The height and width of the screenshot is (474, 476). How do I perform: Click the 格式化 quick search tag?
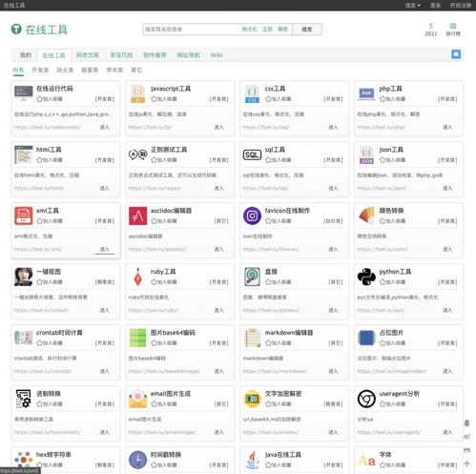coord(249,30)
